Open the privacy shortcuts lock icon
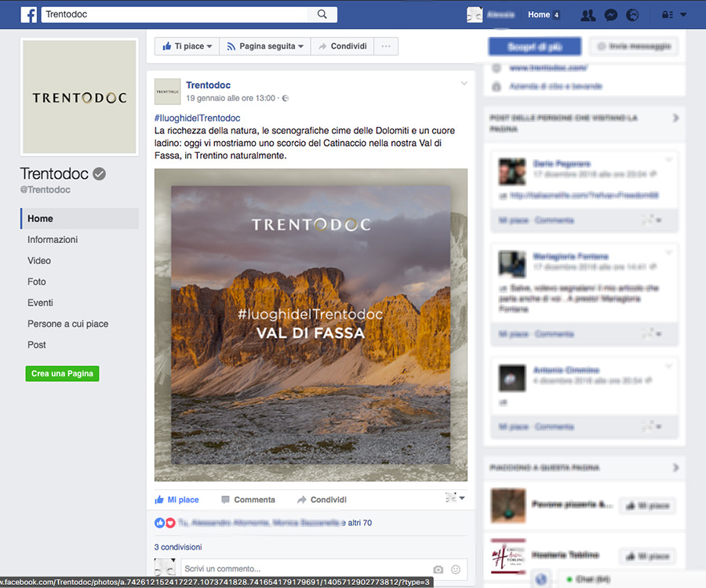706x588 pixels. 668,15
